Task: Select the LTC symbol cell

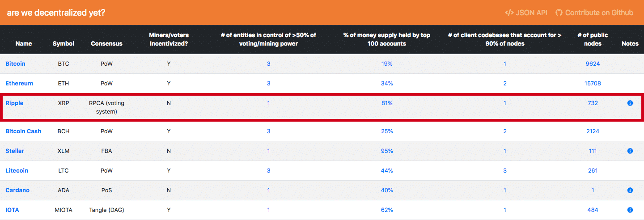Action: click(x=64, y=170)
